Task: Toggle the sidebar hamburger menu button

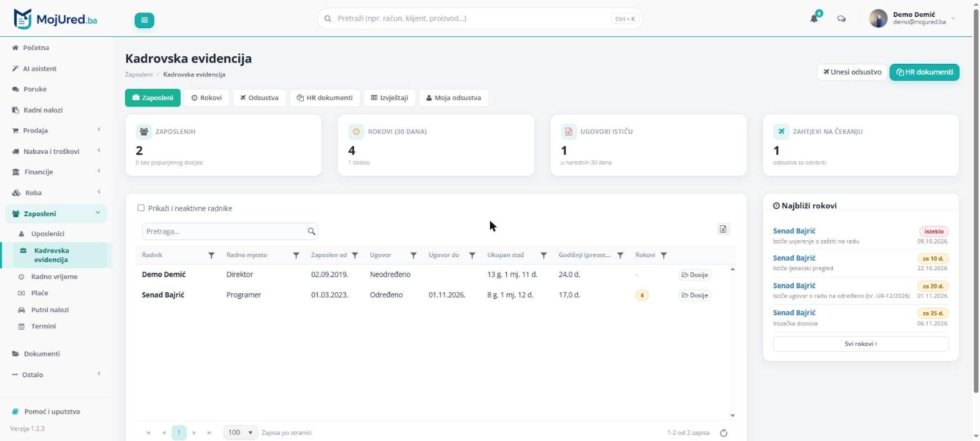Action: pyautogui.click(x=144, y=20)
